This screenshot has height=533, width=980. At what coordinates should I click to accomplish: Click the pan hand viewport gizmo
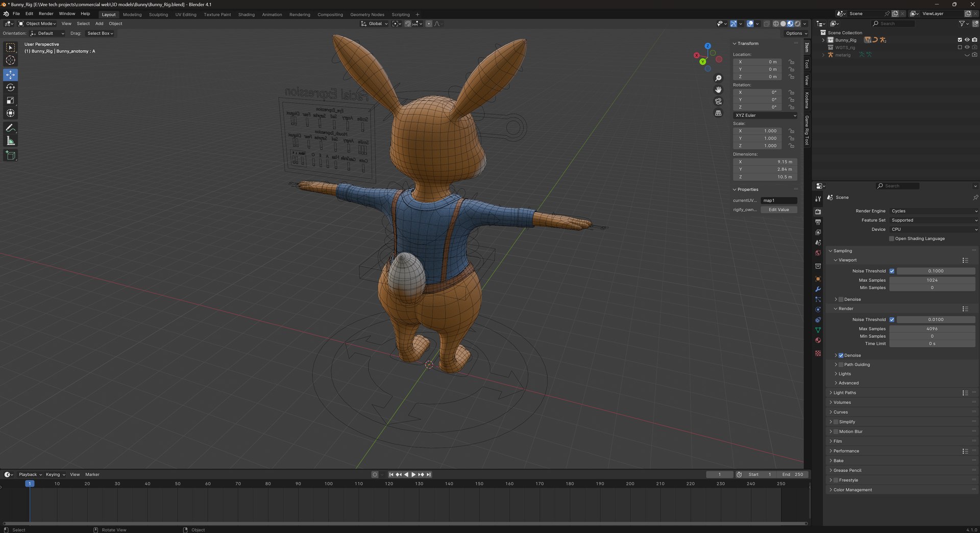click(718, 90)
